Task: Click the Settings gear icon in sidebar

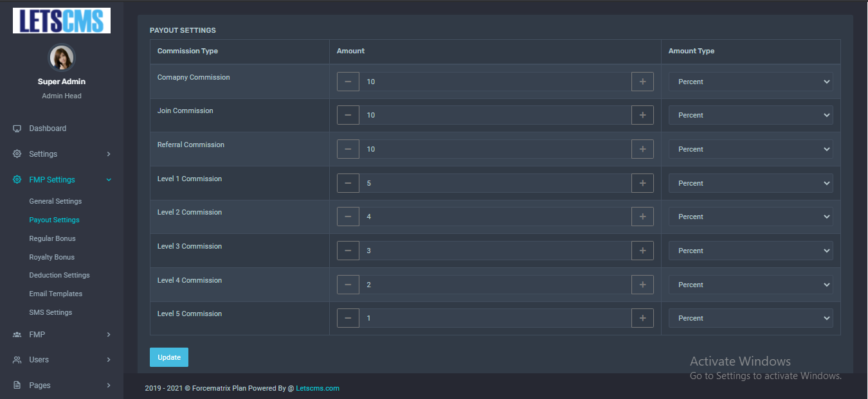Action: [x=17, y=154]
